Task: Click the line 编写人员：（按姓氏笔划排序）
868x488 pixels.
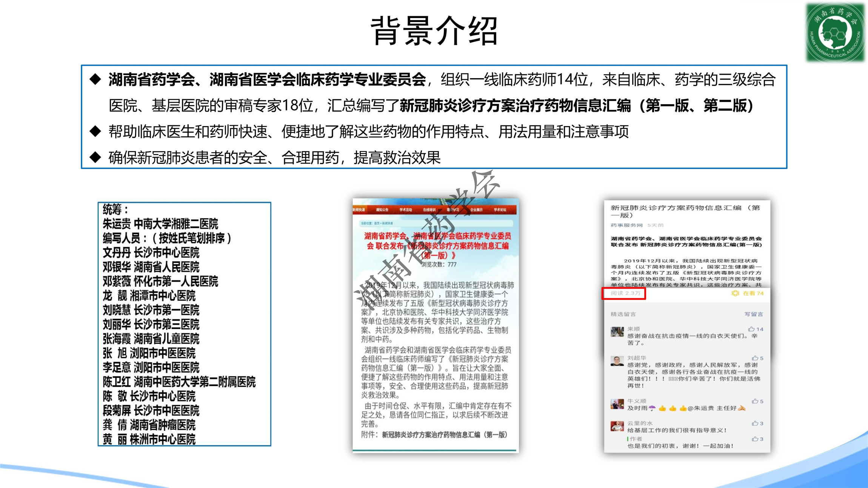Action: [x=167, y=238]
